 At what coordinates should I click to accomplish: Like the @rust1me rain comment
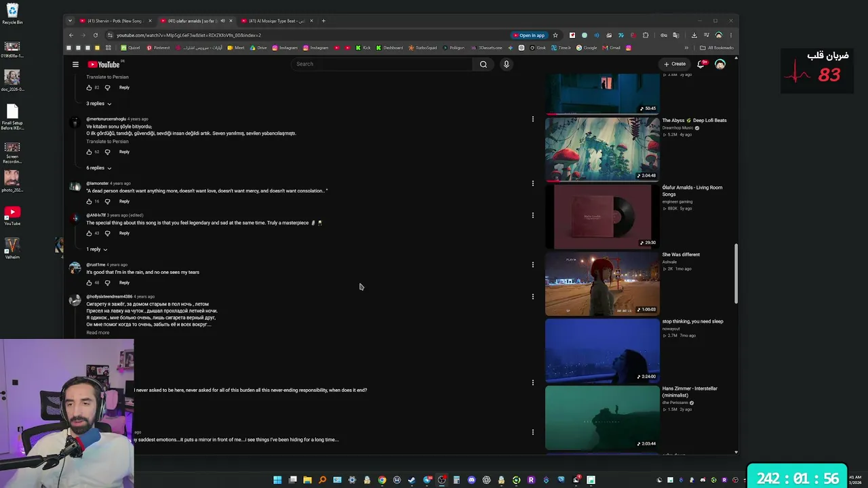(89, 283)
